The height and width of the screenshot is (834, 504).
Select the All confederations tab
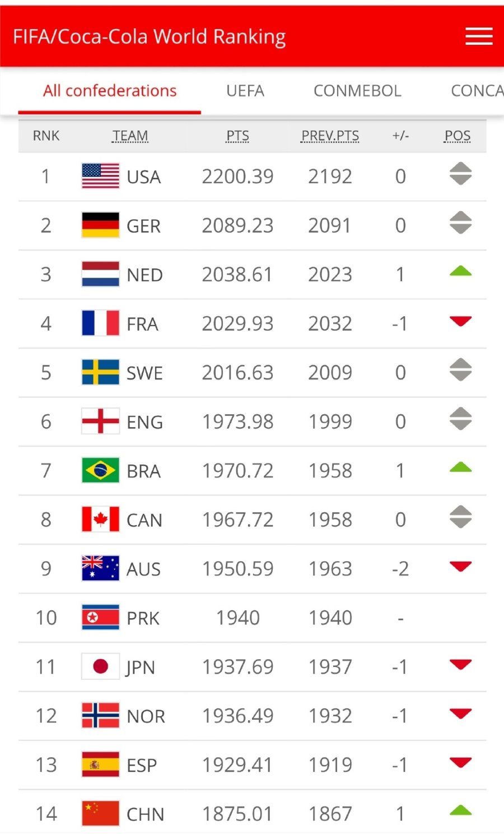[x=110, y=91]
